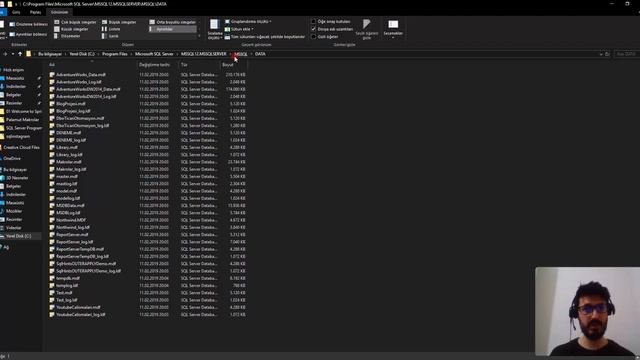Expand layout gallery more arrow
This screenshot has height=360, width=640.
(199, 36)
